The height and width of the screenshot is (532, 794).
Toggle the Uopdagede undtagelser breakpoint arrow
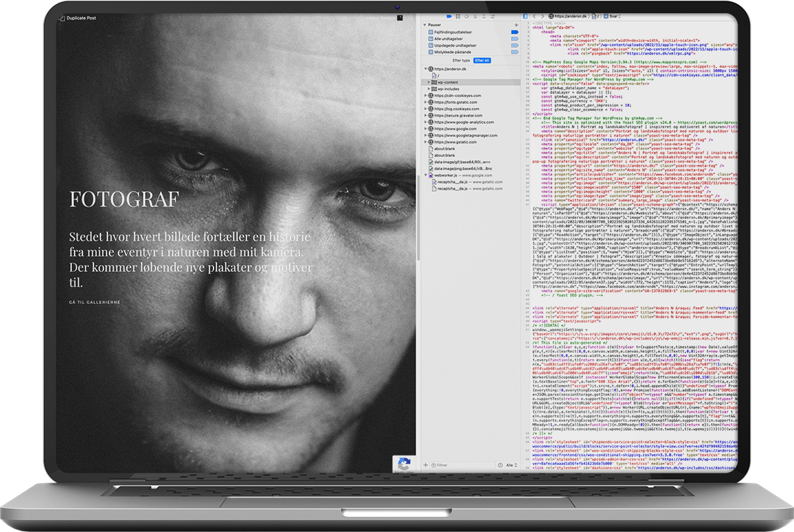pos(515,45)
